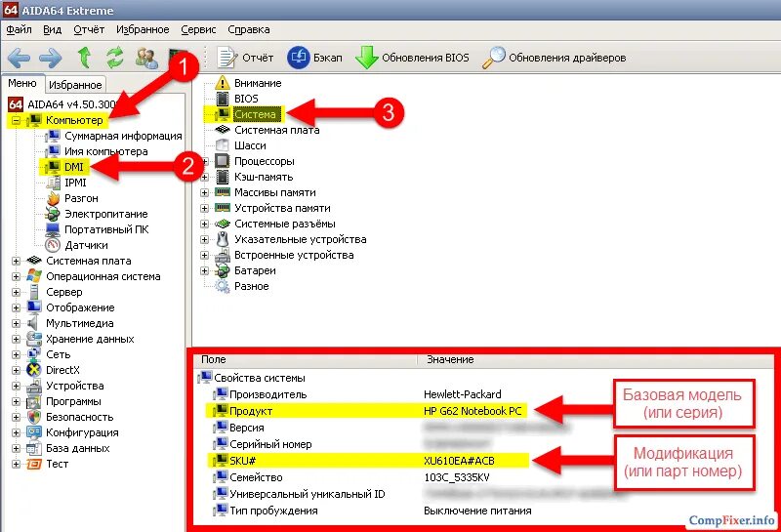Click the green Refresh arrows icon
781x532 pixels.
tap(115, 58)
